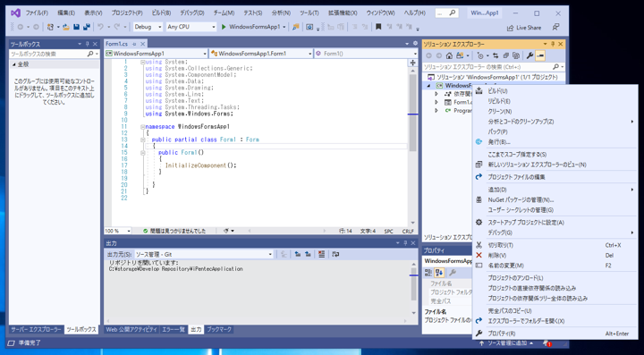
Task: Choose スタートアップ プロジェクトに設定 menu item
Action: pos(555,223)
